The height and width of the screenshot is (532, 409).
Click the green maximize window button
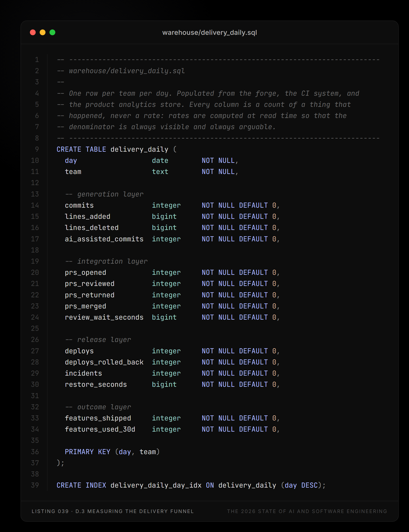pyautogui.click(x=52, y=32)
